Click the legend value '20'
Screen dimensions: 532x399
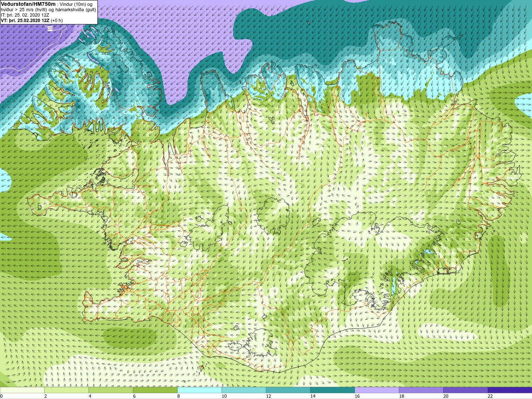tap(446, 396)
